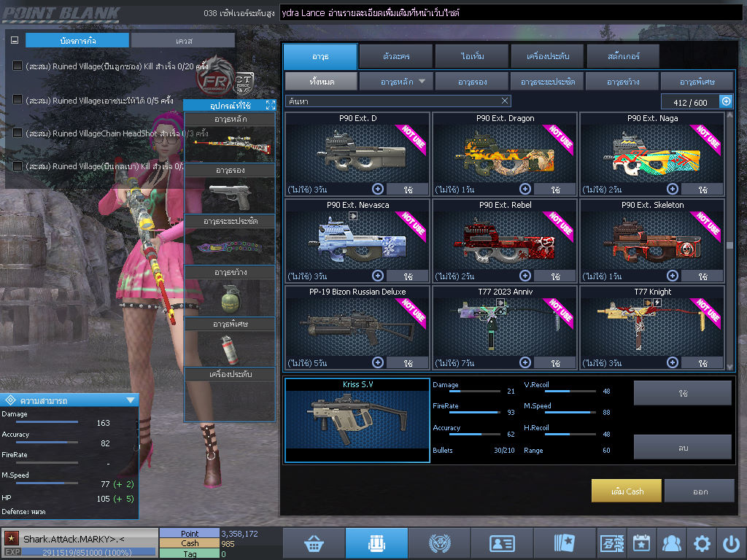The width and height of the screenshot is (747, 560).
Task: Tick checkbox for the fourth Ruined Village Kill mission
Action: tap(18, 166)
